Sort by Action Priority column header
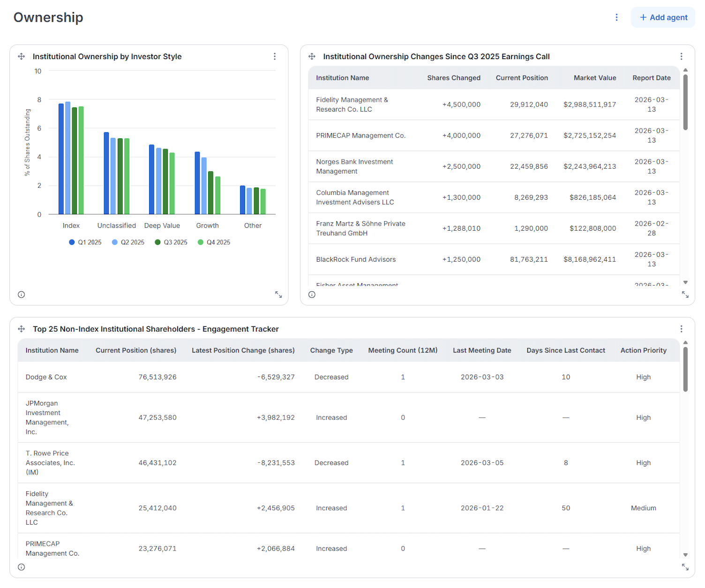Image resolution: width=705 pixels, height=588 pixels. (x=643, y=350)
